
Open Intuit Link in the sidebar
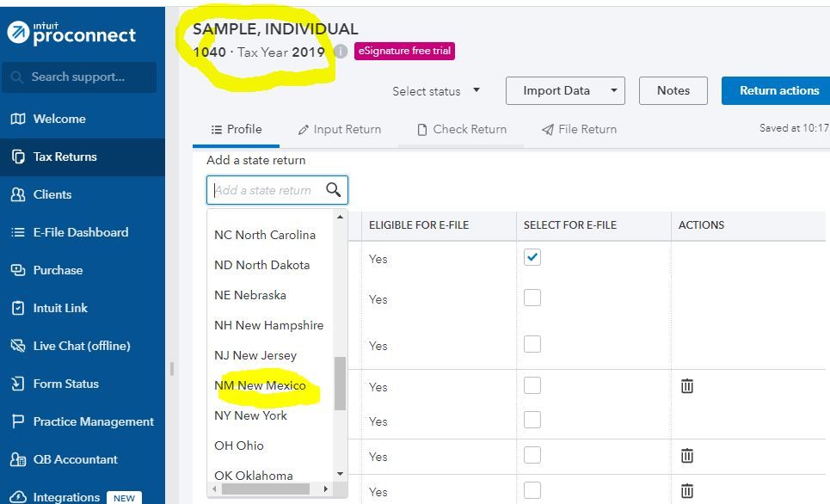tap(60, 308)
